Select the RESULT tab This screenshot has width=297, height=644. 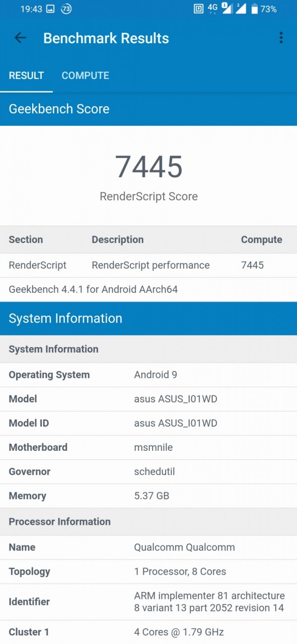[26, 75]
